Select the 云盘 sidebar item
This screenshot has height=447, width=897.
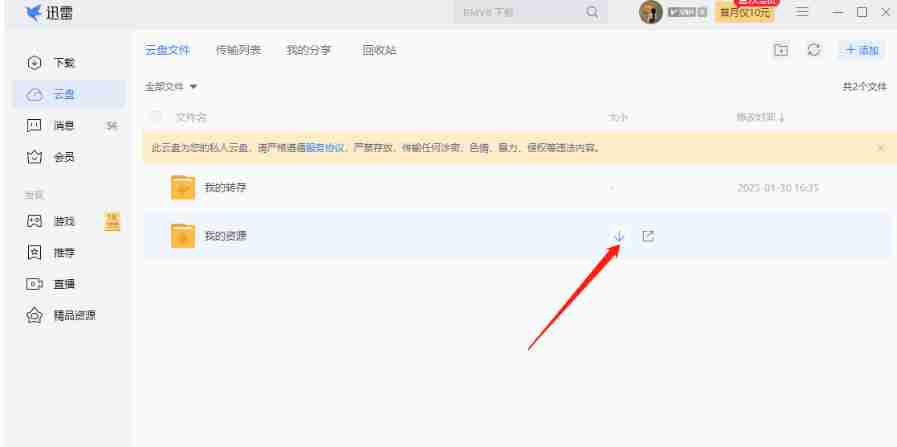click(69, 94)
